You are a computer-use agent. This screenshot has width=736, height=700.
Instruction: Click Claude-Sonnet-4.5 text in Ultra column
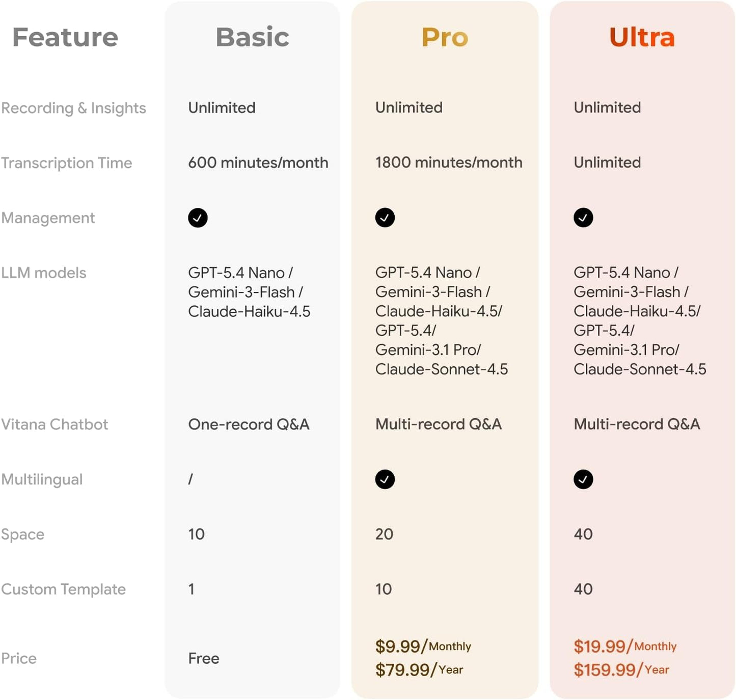[x=640, y=369]
